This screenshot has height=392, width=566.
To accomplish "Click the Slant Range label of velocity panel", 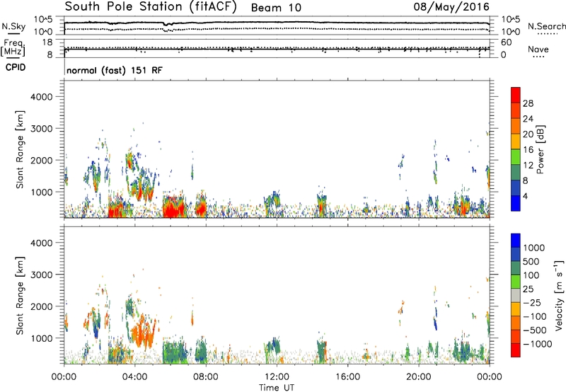I will pyautogui.click(x=20, y=296).
